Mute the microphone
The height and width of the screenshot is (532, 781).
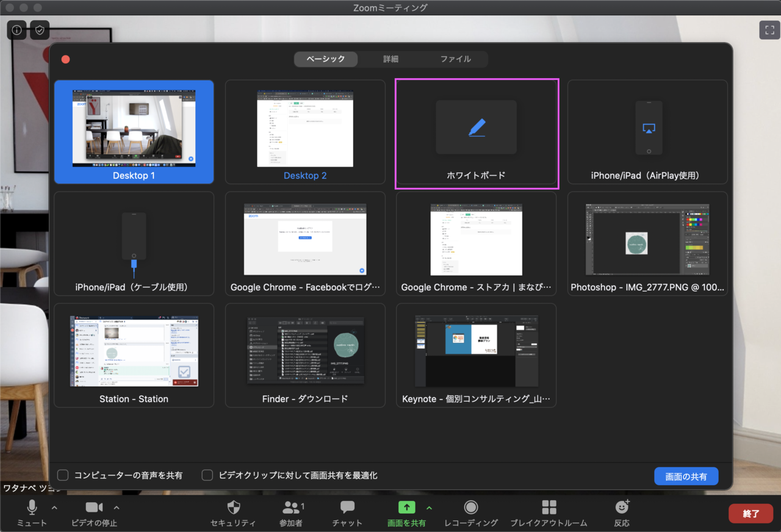tap(31, 512)
